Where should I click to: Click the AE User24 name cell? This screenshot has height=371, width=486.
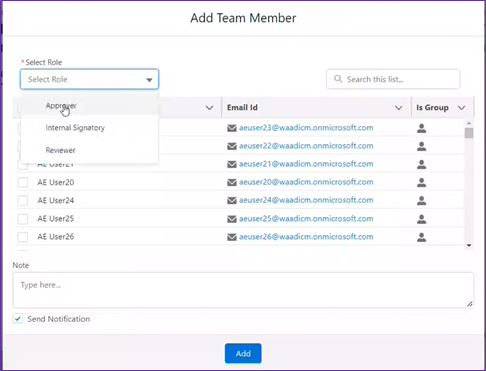tap(56, 200)
